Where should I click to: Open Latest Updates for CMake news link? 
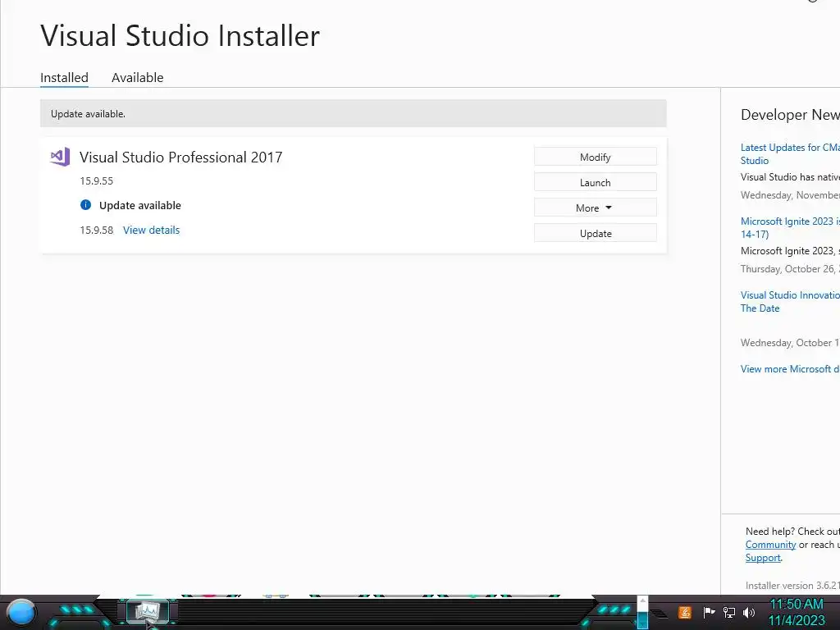pyautogui.click(x=790, y=153)
